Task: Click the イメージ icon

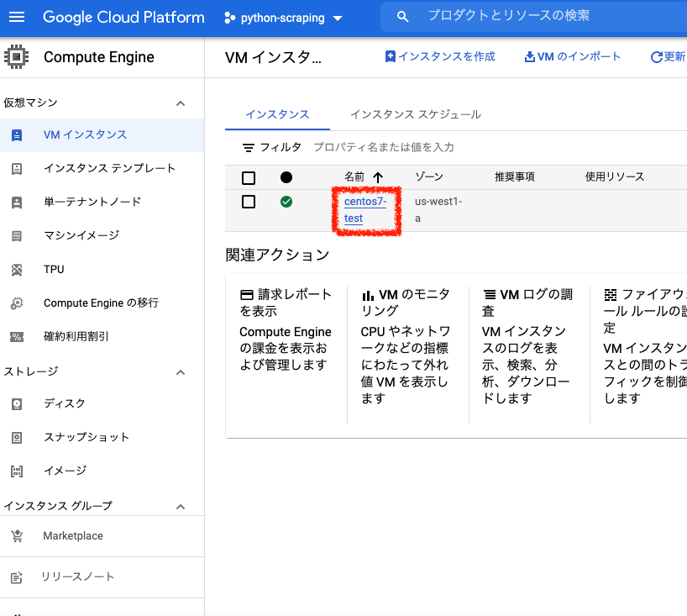Action: coord(17,471)
